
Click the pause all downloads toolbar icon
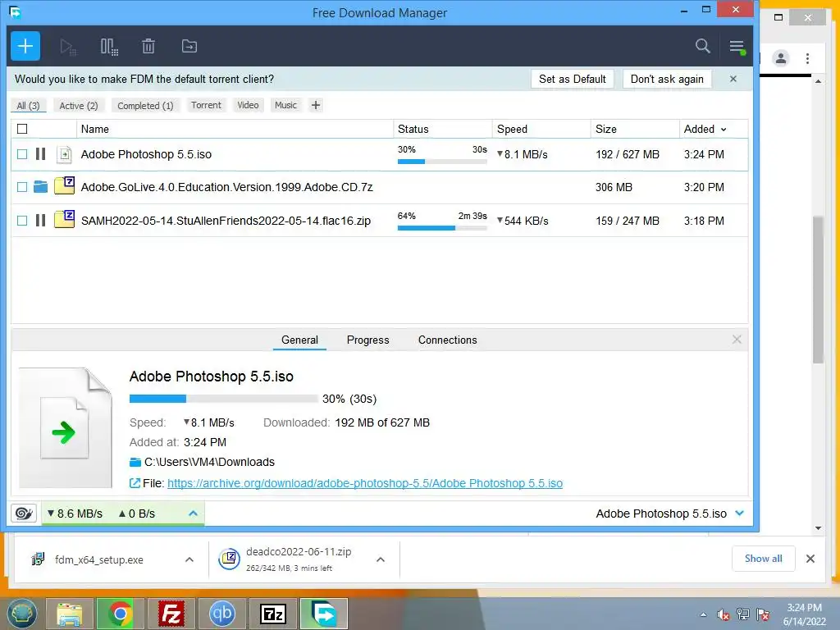(x=109, y=47)
